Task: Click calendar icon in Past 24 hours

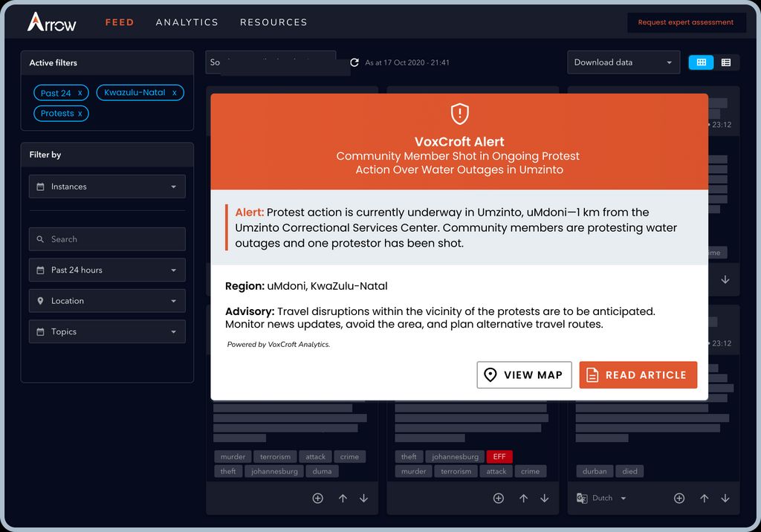Action: pyautogui.click(x=40, y=270)
